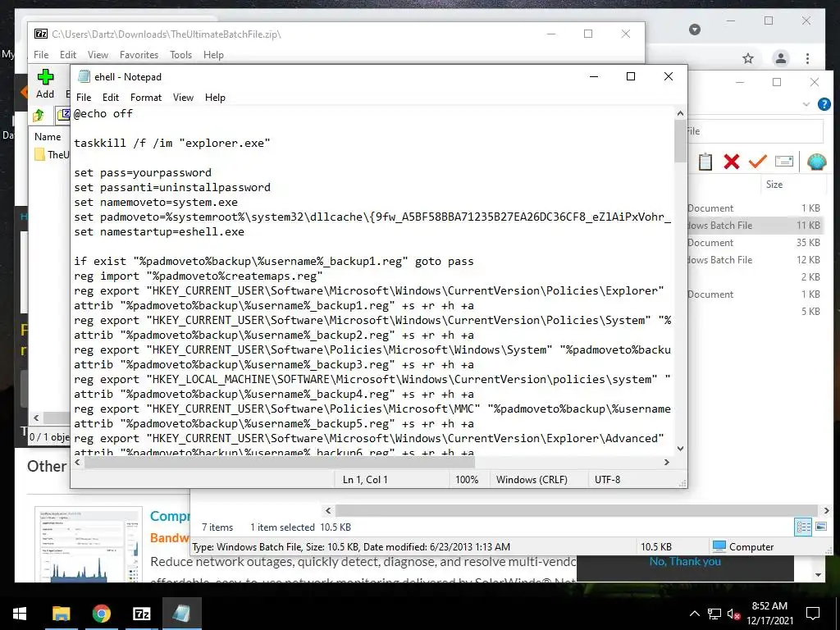The height and width of the screenshot is (630, 840).
Task: Select the 5 KB file row
Action: tap(756, 311)
